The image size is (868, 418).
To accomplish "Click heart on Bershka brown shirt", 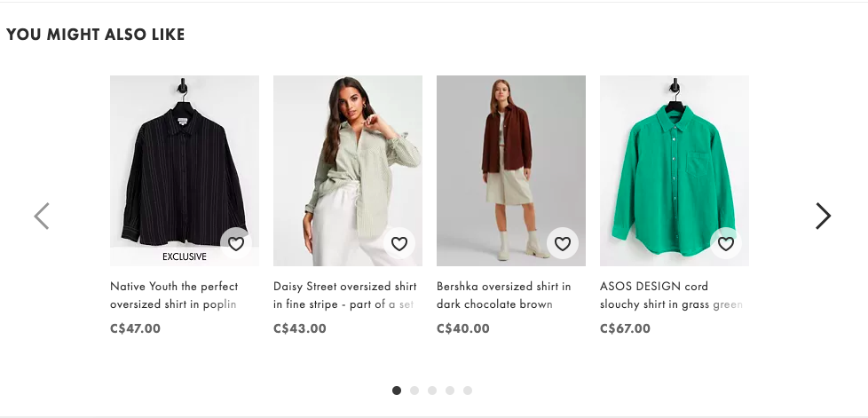I will (x=562, y=243).
